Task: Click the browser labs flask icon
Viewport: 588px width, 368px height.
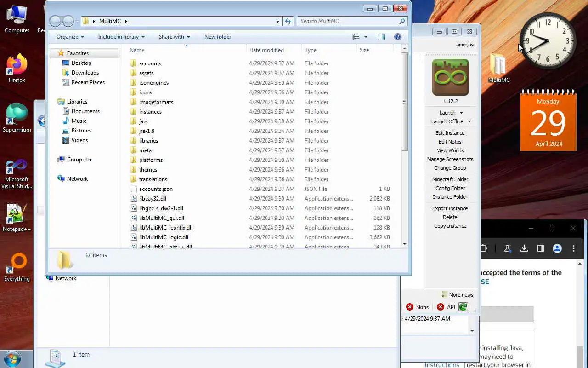Action: coord(507,248)
